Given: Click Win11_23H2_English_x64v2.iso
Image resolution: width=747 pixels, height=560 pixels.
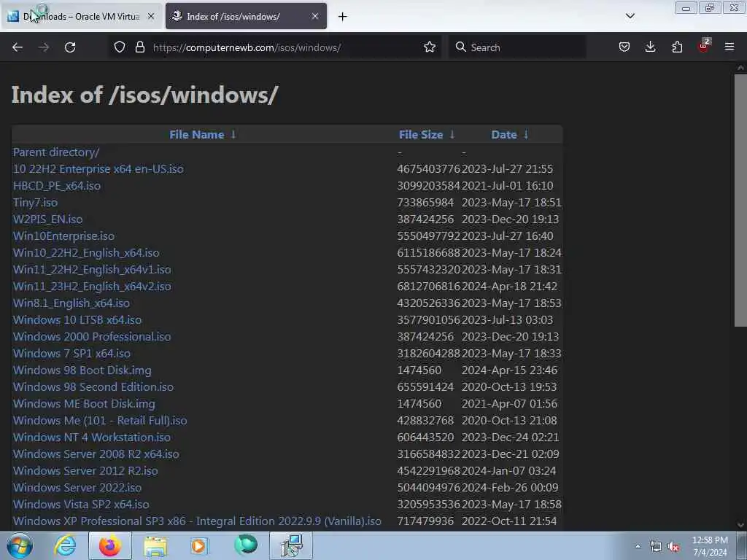Looking at the screenshot, I should pyautogui.click(x=92, y=286).
